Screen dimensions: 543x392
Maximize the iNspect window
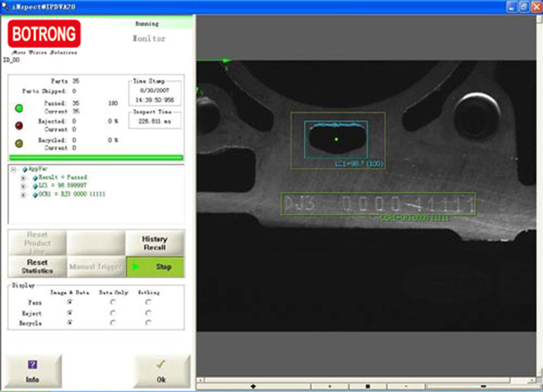(x=524, y=6)
